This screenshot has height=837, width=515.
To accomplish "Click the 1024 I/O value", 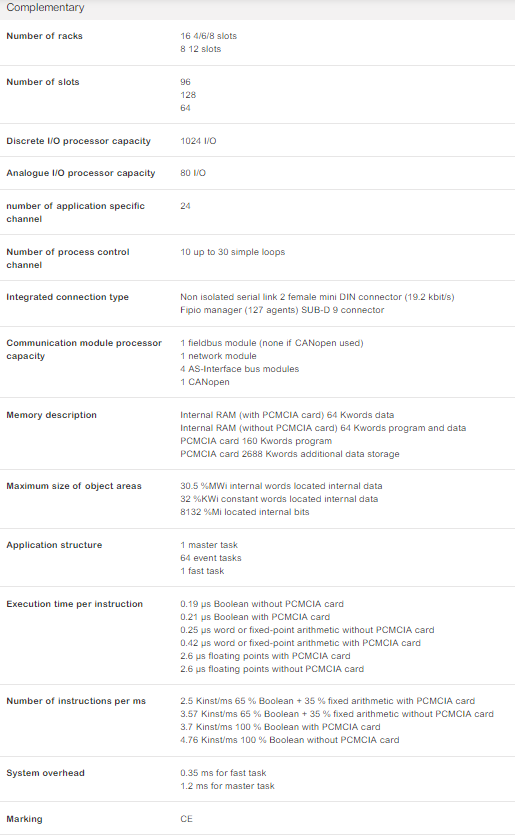I will pyautogui.click(x=199, y=141).
